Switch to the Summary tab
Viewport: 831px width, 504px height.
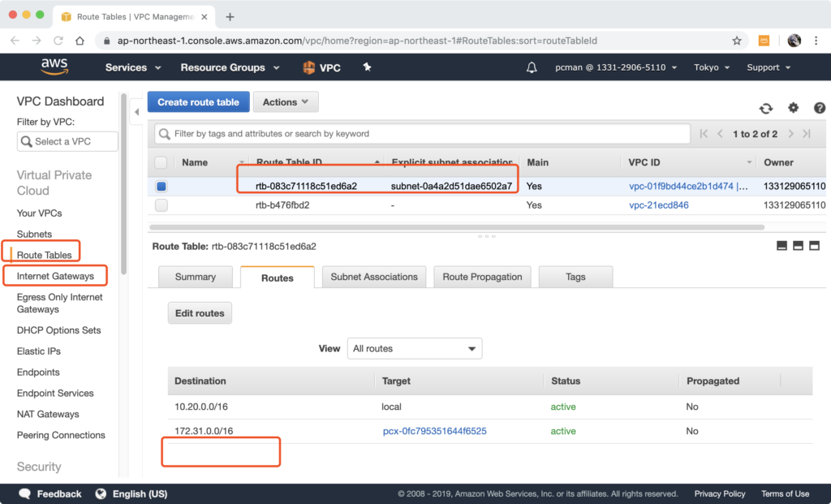click(x=195, y=277)
